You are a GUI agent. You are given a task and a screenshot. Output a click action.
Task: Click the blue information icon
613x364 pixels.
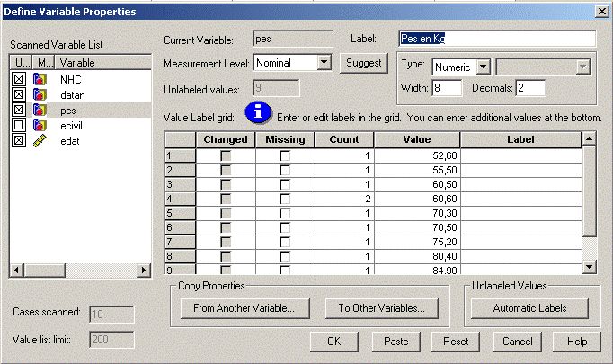pos(259,112)
